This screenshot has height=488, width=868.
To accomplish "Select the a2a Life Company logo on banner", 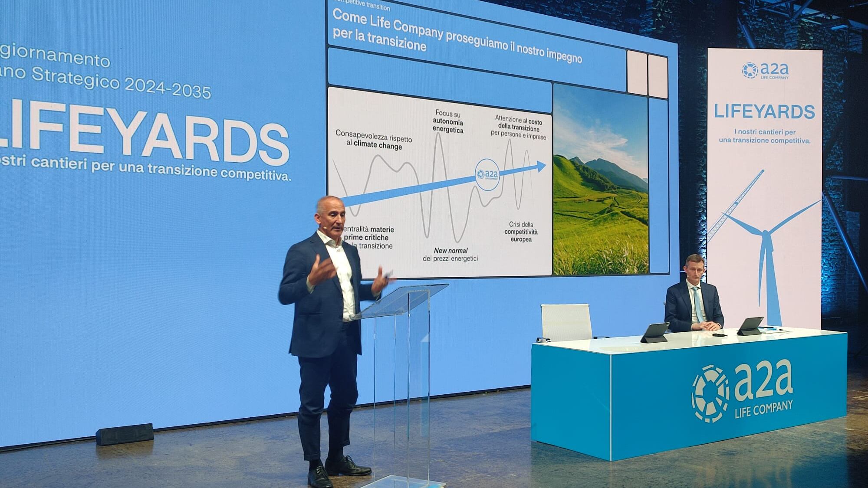I will pyautogui.click(x=765, y=71).
